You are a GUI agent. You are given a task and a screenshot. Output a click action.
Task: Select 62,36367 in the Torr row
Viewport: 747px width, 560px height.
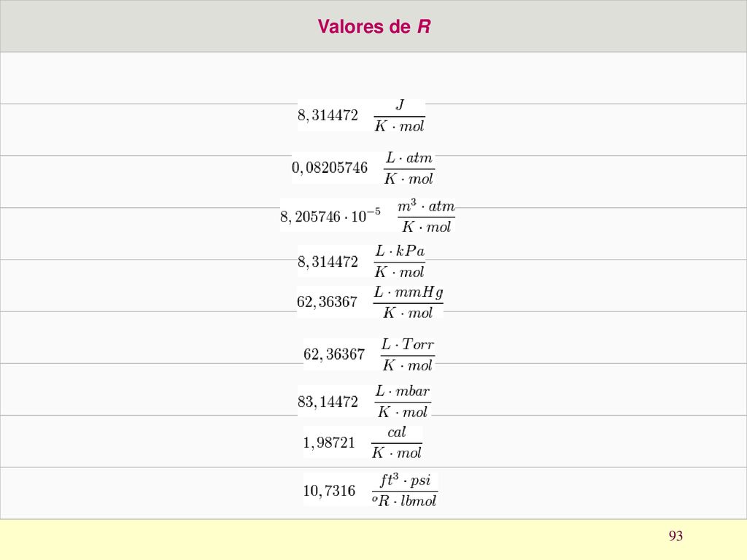pos(334,354)
